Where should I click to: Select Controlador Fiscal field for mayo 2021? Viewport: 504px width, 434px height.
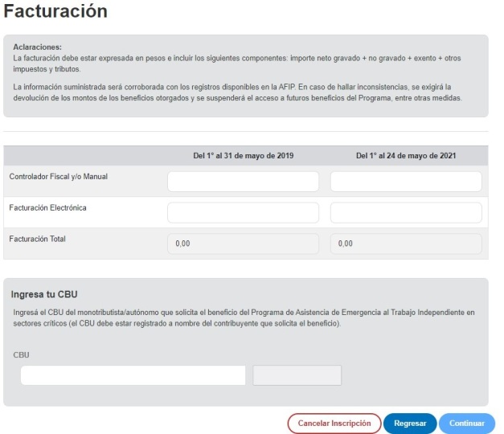(x=406, y=182)
